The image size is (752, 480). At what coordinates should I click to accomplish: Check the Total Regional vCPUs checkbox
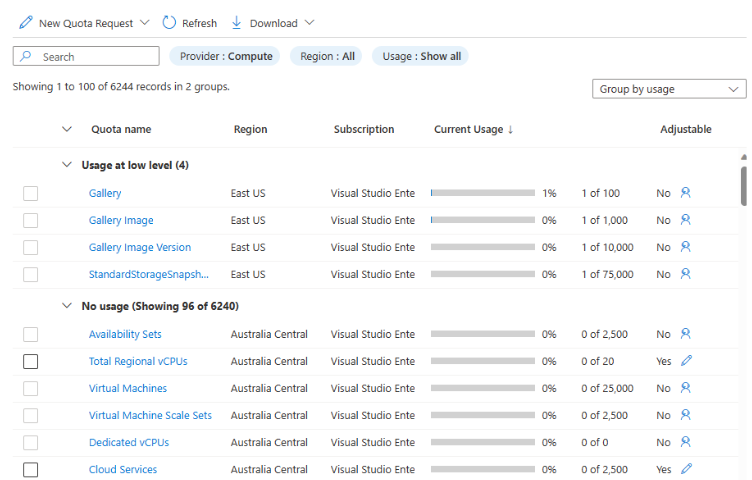pos(30,361)
